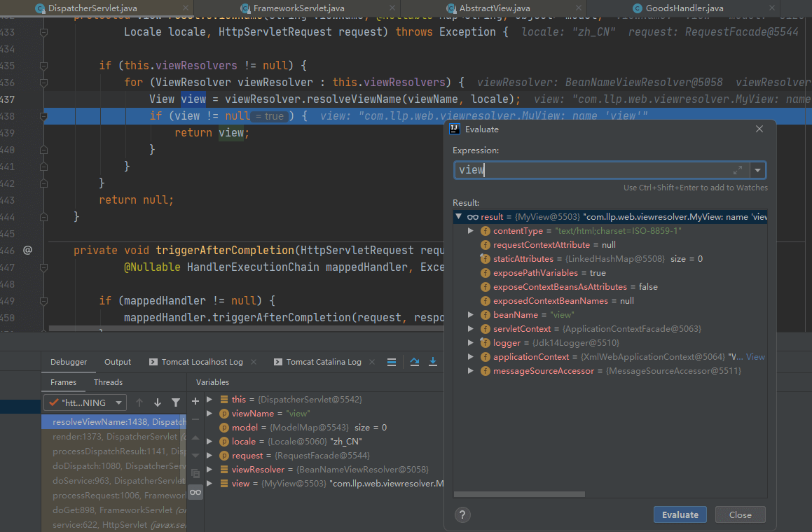This screenshot has height=532, width=812.
Task: Select the model variable row
Action: point(324,428)
